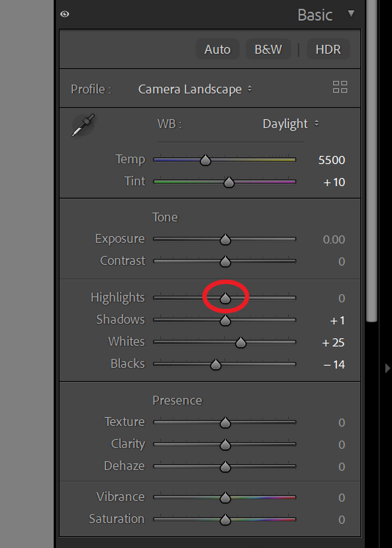Click the Exposure value field 0.00

[x=334, y=239]
